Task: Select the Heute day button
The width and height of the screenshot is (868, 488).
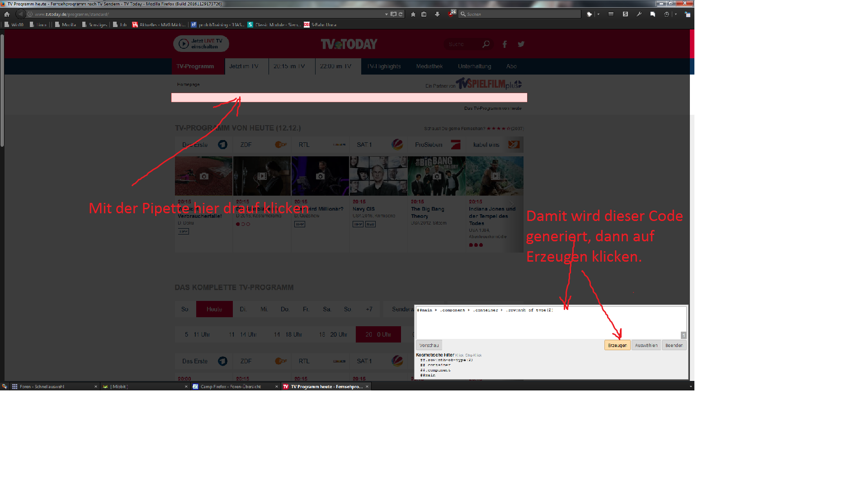Action: (214, 309)
